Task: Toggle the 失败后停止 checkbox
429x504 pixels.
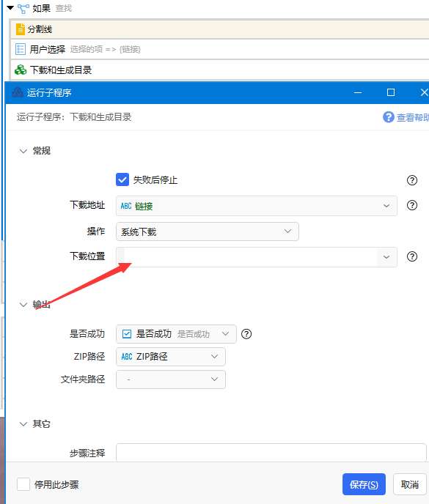Action: tap(122, 179)
